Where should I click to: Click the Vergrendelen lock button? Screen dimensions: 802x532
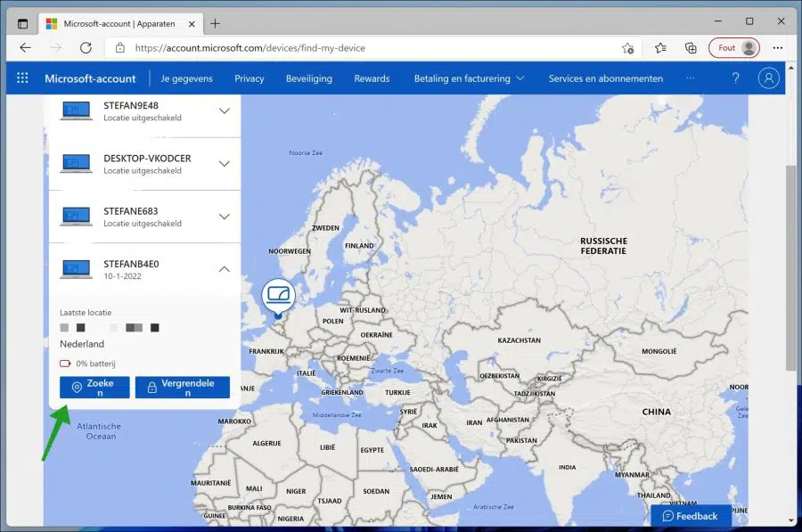point(183,388)
